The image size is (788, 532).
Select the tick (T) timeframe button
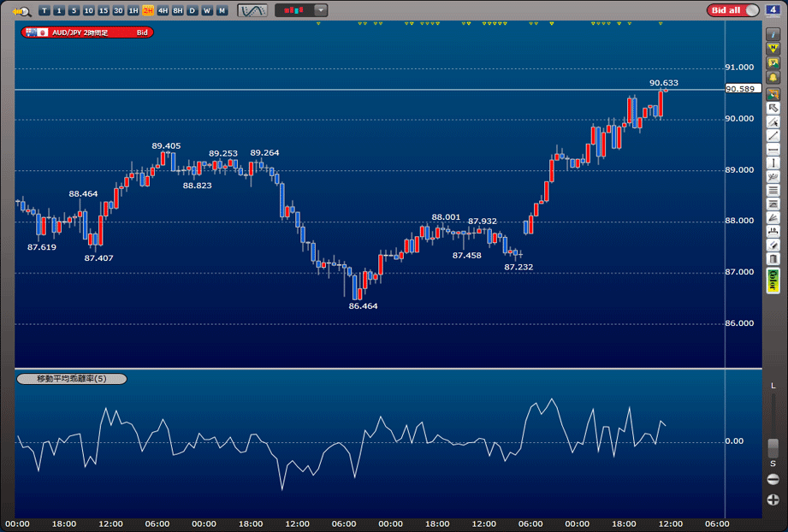[x=44, y=10]
